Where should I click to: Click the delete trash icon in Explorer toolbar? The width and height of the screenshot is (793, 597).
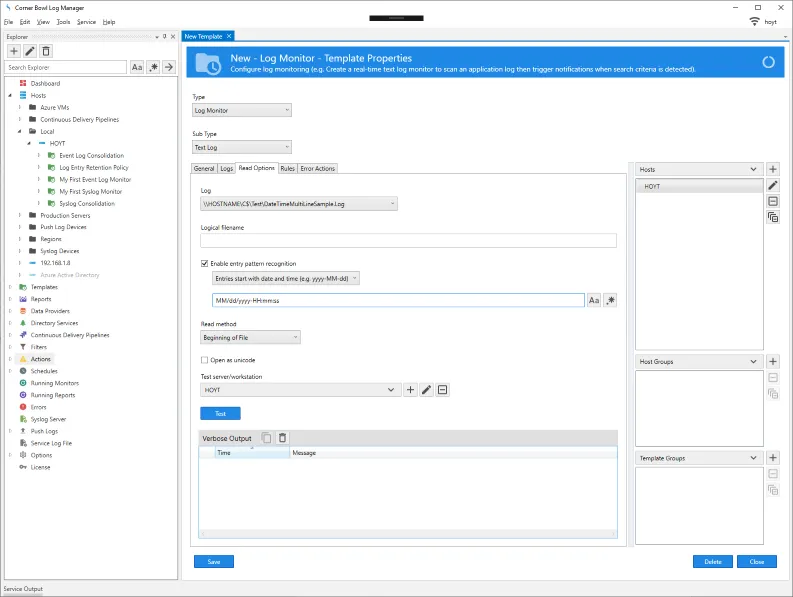(46, 51)
